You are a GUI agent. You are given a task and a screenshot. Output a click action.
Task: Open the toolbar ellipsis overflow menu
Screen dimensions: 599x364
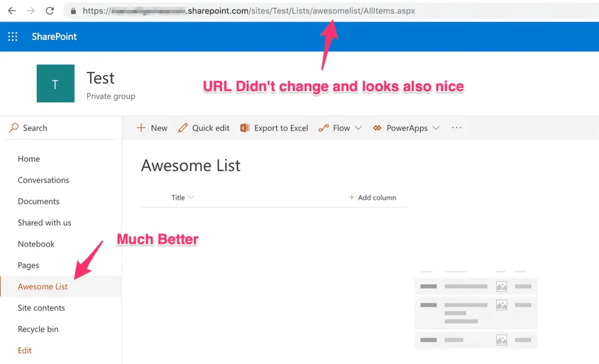pos(457,128)
